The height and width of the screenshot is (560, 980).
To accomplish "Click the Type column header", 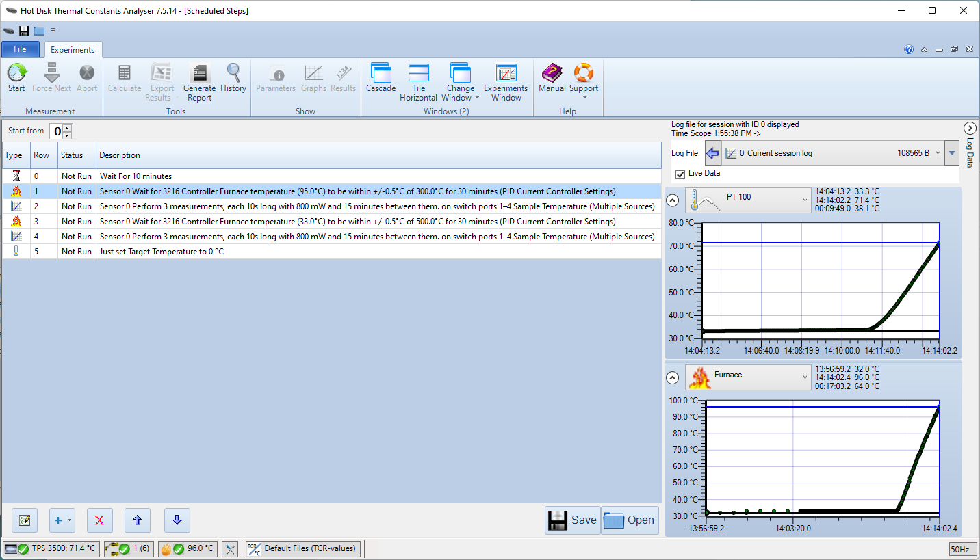I will point(16,155).
